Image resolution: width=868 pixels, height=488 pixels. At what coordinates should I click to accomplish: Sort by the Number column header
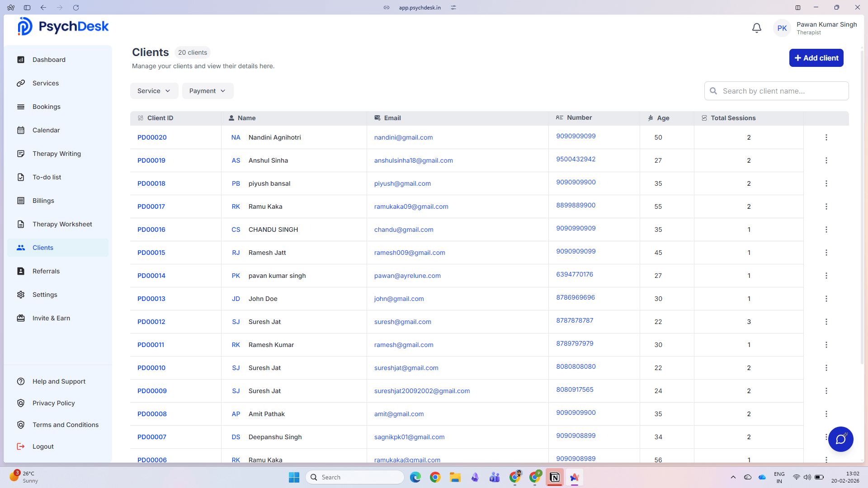tap(579, 117)
